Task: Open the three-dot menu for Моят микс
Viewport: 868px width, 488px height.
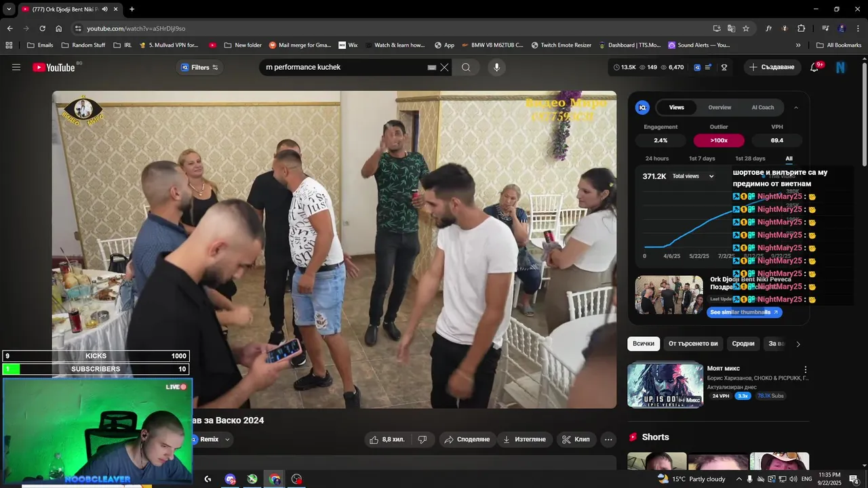Action: click(806, 370)
